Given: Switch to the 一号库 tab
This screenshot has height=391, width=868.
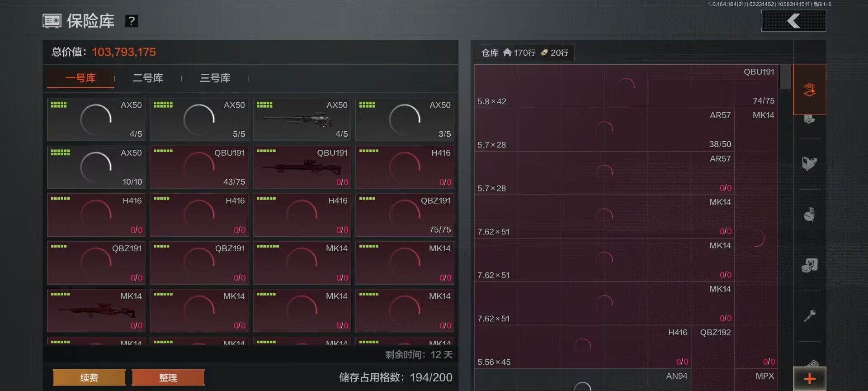Looking at the screenshot, I should [80, 78].
